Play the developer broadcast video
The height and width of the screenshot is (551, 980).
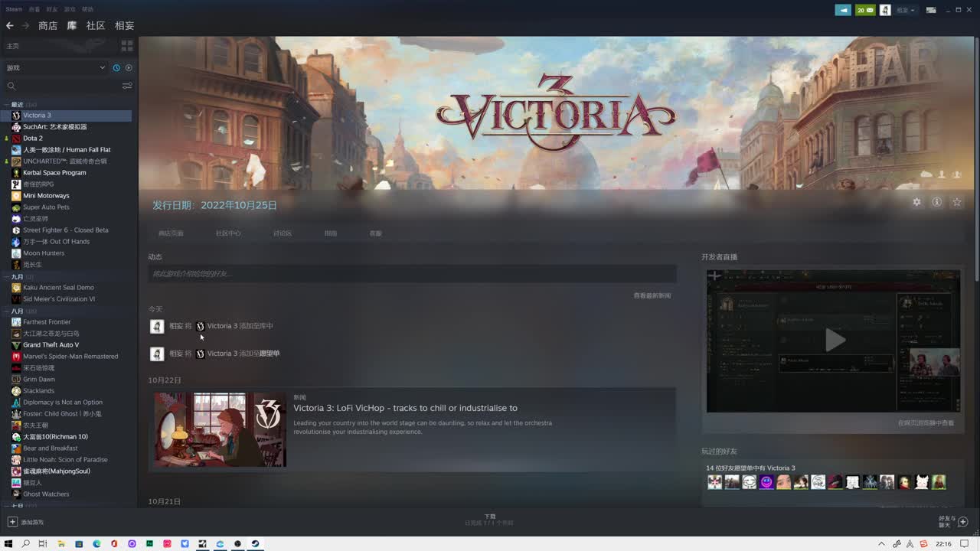(x=834, y=341)
